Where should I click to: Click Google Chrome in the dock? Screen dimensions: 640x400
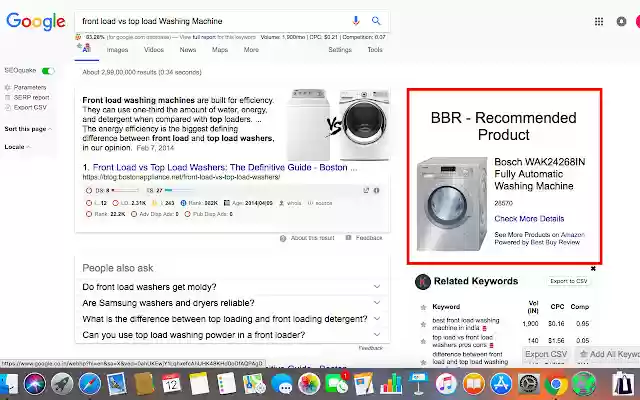pos(556,384)
